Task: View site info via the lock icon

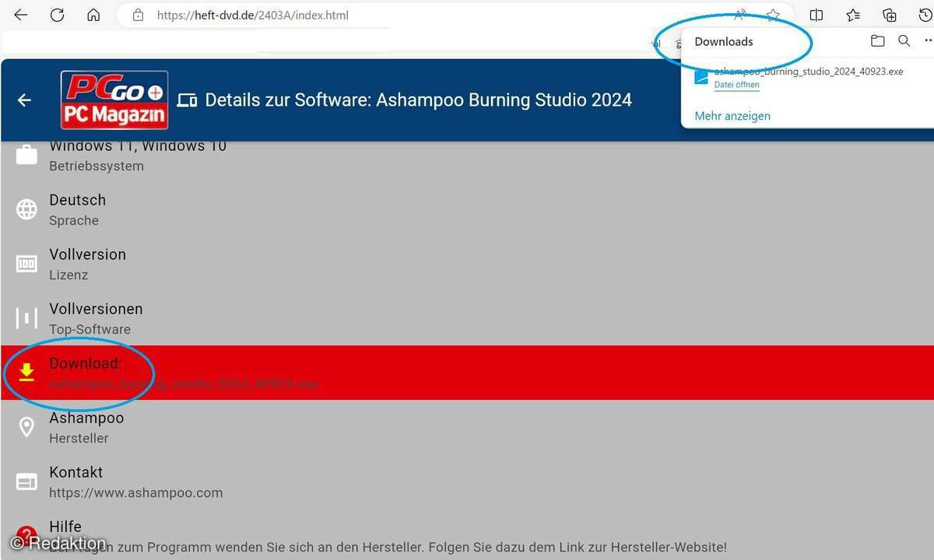Action: pyautogui.click(x=139, y=15)
